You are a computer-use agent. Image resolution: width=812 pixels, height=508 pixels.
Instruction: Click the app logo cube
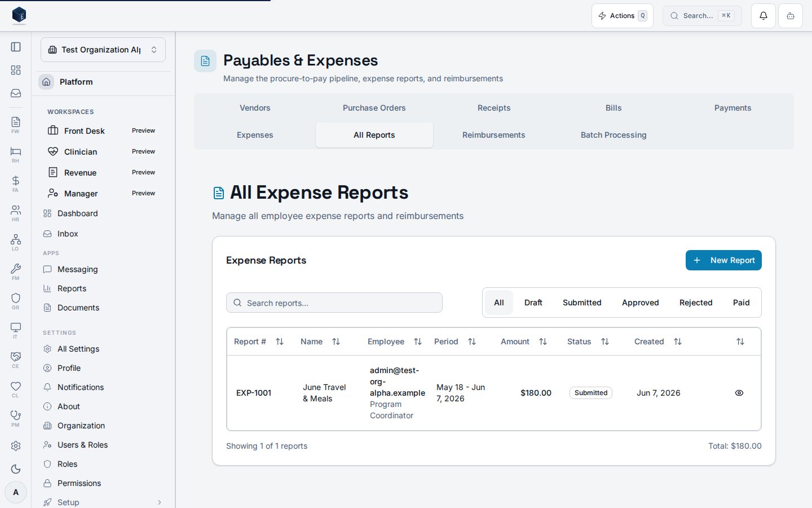(19, 15)
